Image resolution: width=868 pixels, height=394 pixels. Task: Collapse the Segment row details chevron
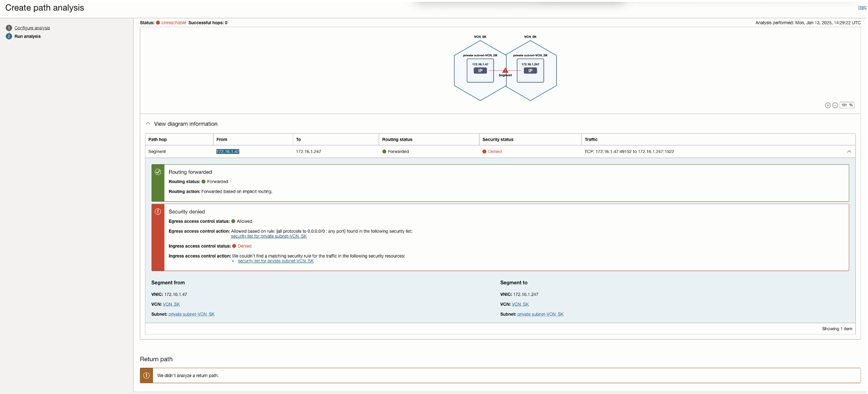coord(849,152)
